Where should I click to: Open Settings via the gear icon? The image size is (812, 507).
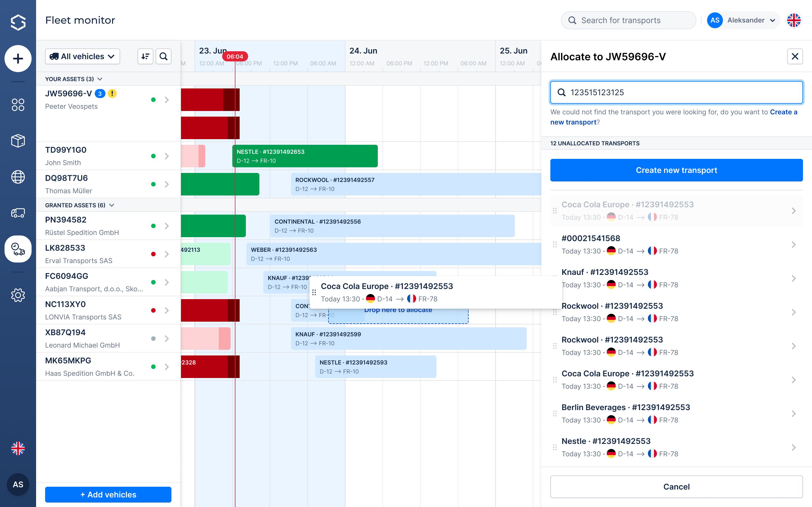point(18,295)
